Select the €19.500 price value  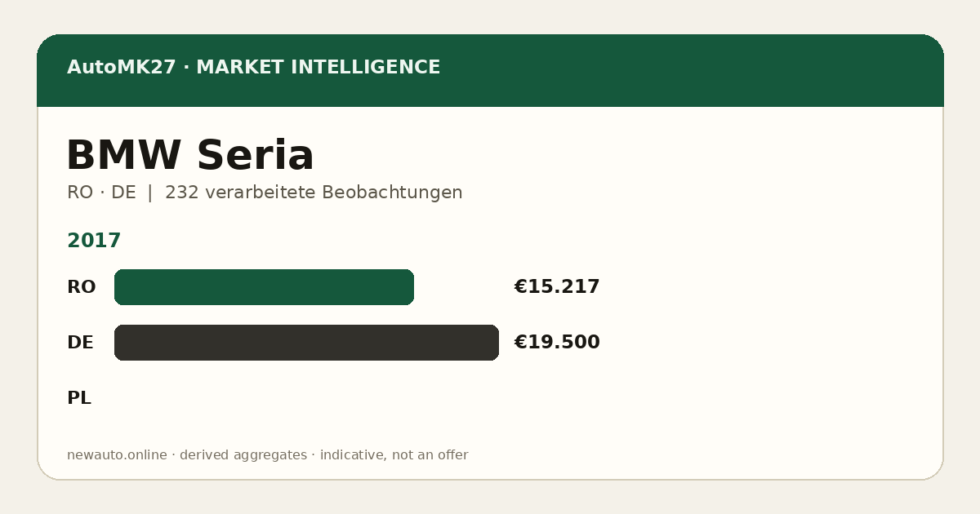pos(557,343)
